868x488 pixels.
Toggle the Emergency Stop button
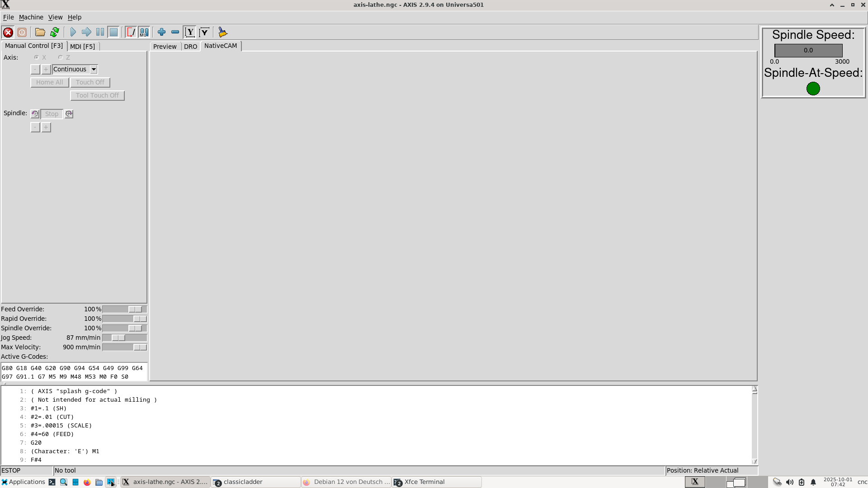coord(8,32)
